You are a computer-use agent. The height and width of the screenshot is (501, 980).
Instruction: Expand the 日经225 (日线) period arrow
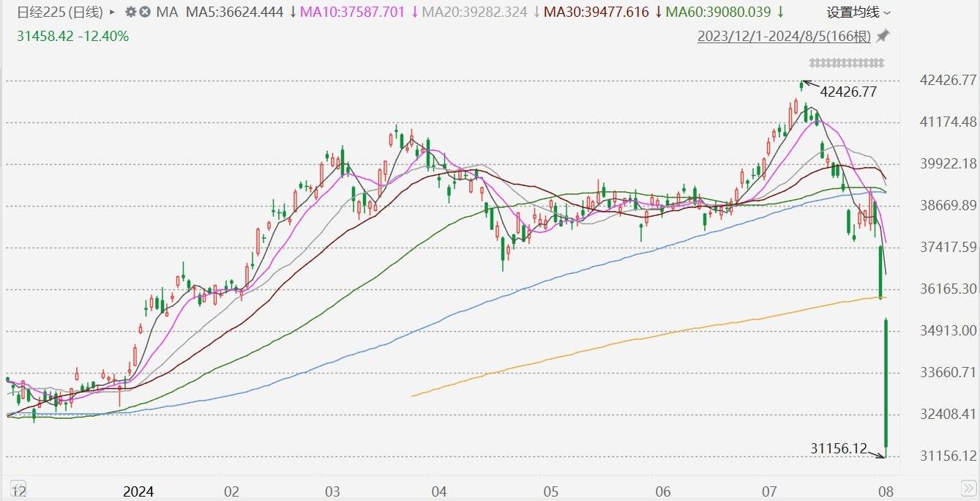112,12
